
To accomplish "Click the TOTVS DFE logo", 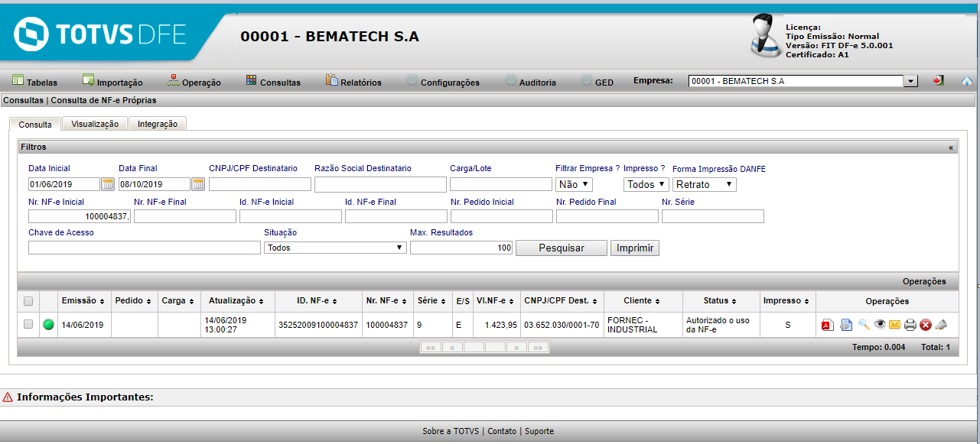I will click(100, 36).
